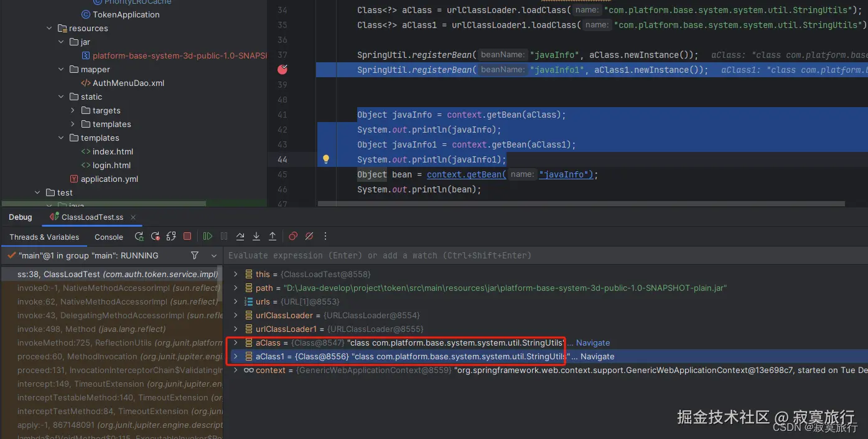The height and width of the screenshot is (439, 868).
Task: Open the debug toolbar more options menu
Action: pos(325,237)
